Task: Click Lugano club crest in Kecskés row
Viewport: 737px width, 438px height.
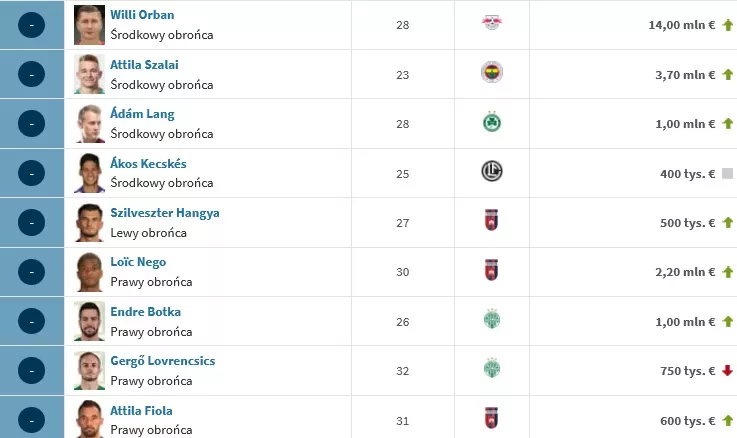Action: (492, 171)
